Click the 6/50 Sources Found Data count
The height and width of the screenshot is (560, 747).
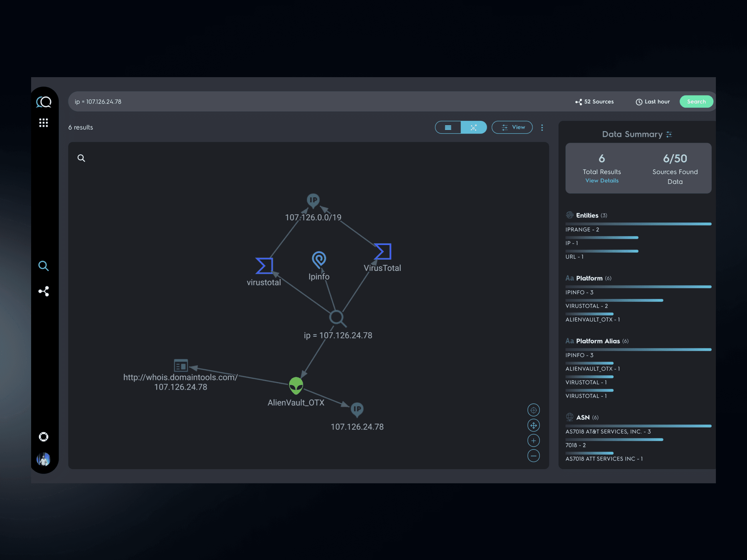(675, 158)
